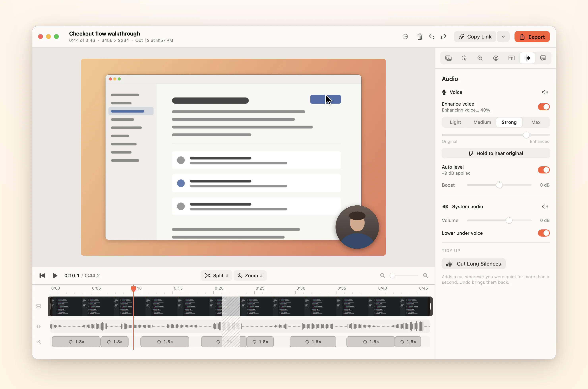Click Cut Long Silences button
588x389 pixels.
[474, 264]
